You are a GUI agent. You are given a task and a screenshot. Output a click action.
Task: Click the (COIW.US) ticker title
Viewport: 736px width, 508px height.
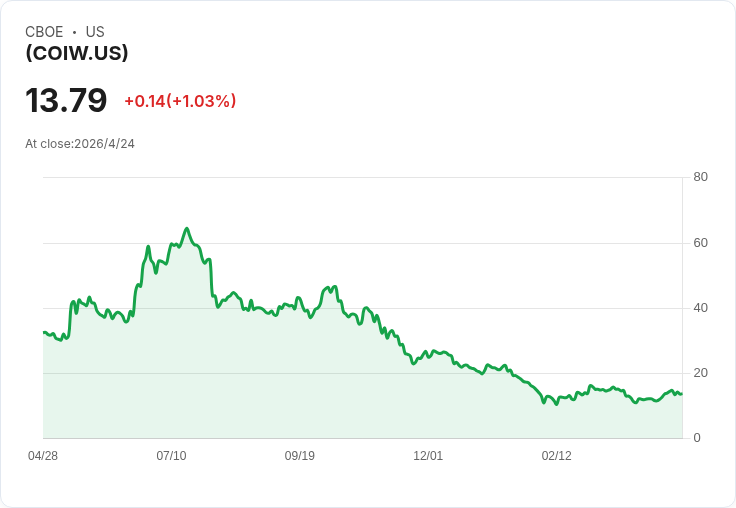point(77,53)
